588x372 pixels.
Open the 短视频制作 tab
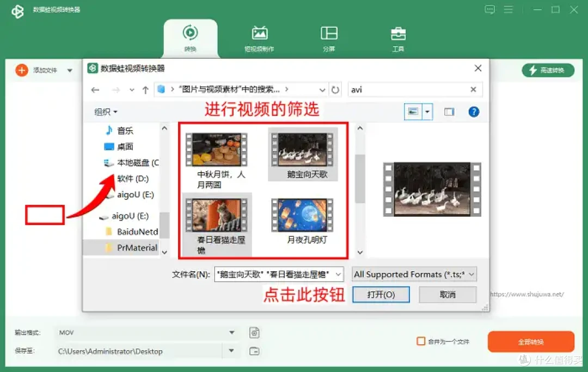click(x=259, y=39)
